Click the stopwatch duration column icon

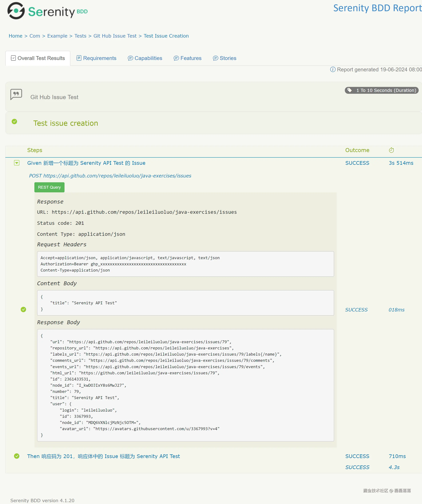tap(391, 150)
